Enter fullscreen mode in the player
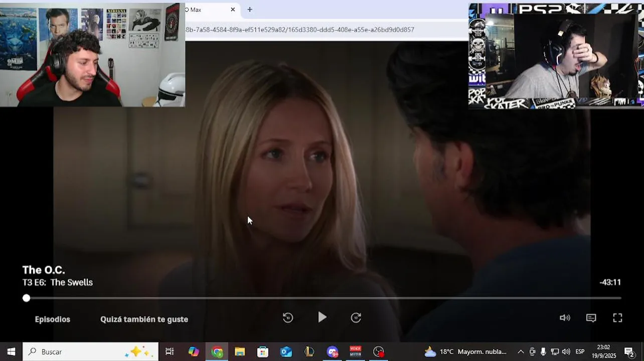 tap(618, 318)
